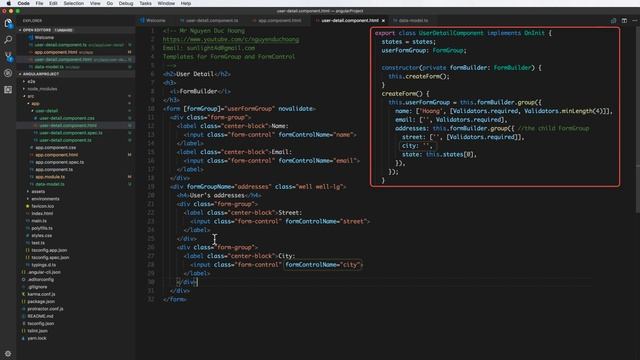Open the Source Control view
The width and height of the screenshot is (640, 360).
pyautogui.click(x=8, y=57)
